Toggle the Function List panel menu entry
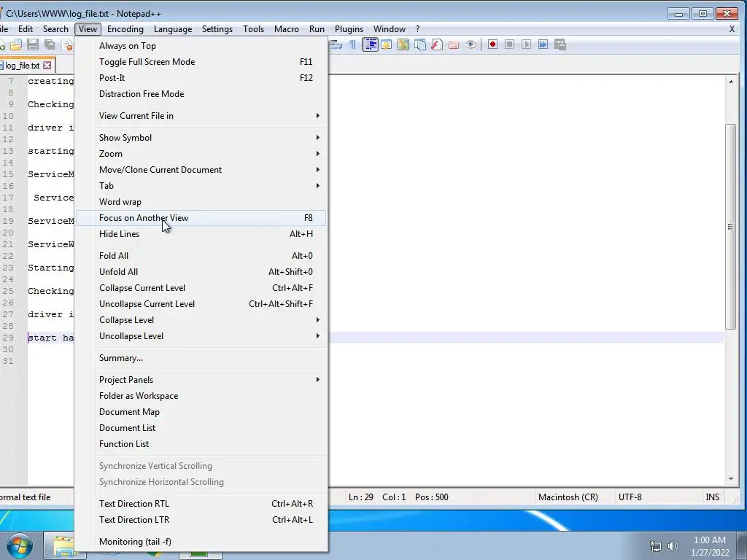 (201, 444)
